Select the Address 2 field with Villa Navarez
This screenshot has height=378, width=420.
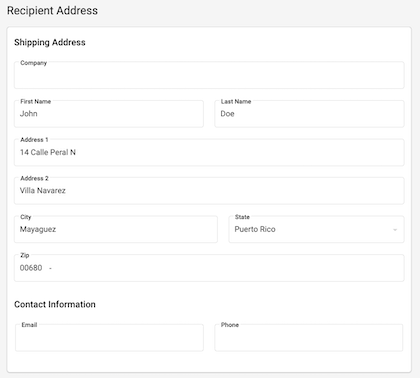(209, 191)
